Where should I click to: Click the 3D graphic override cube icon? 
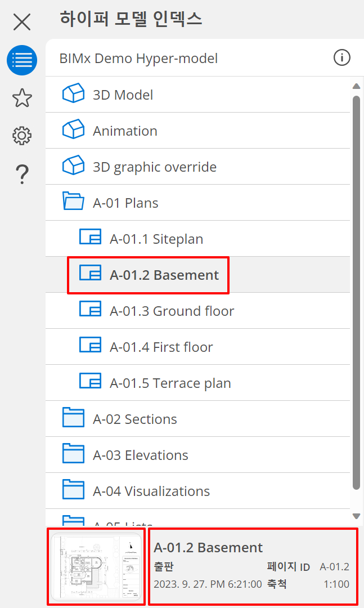pos(73,166)
